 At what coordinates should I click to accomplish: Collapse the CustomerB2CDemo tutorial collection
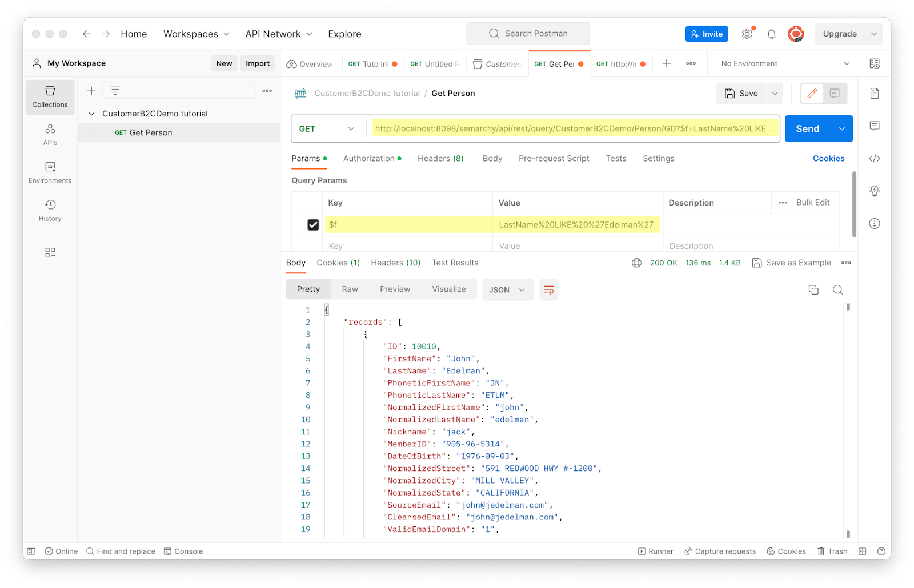click(91, 114)
